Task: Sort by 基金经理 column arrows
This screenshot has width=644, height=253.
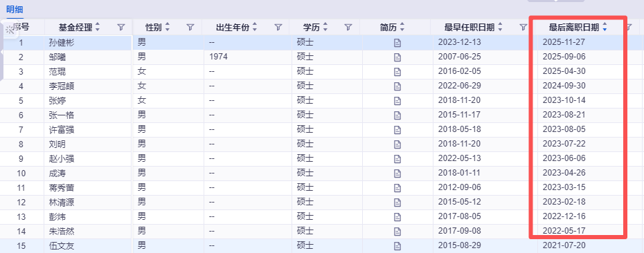Action: click(98, 28)
